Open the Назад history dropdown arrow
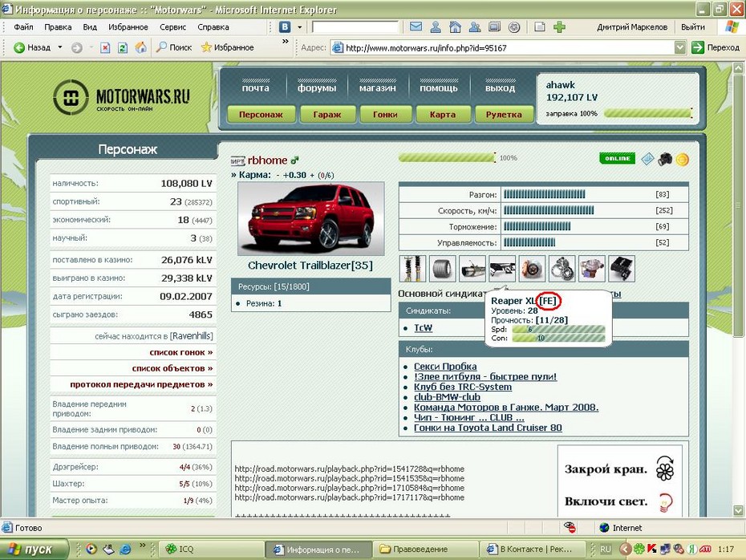The width and height of the screenshot is (746, 560). [x=60, y=47]
